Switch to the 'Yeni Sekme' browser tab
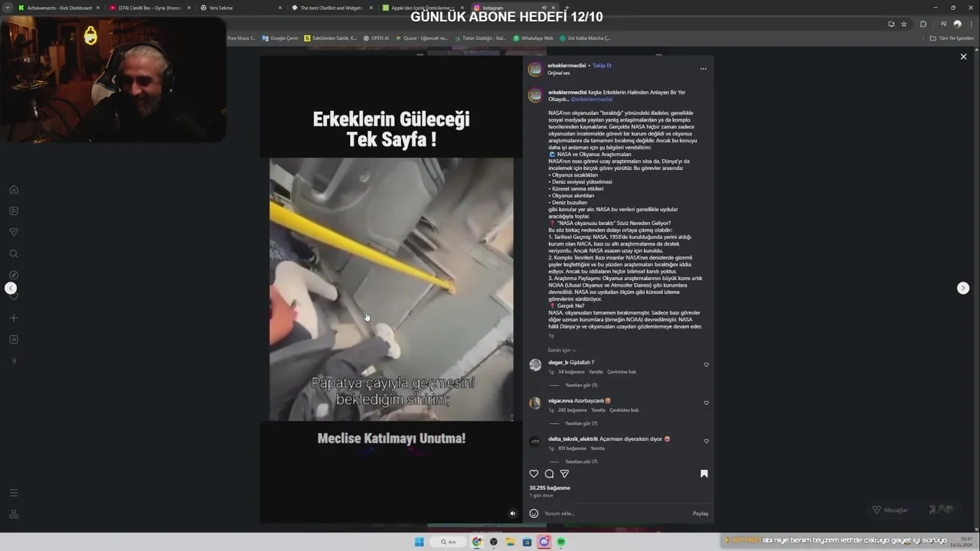Viewport: 980px width, 551px height. (x=240, y=8)
